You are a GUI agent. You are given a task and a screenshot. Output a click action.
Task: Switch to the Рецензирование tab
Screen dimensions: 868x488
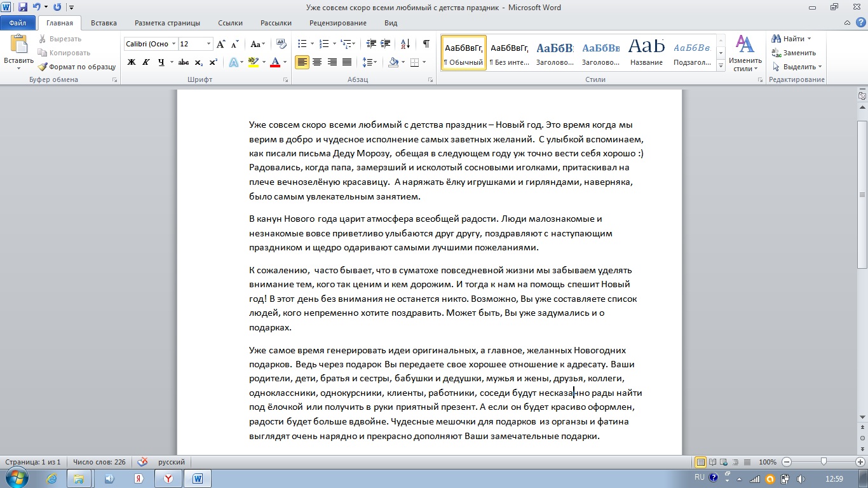pyautogui.click(x=338, y=23)
